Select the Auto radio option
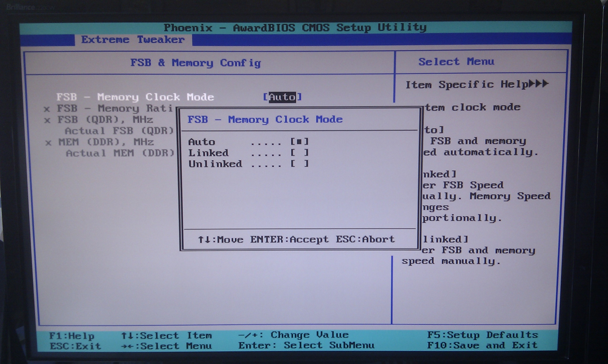Screen dimensions: 608x364 [299, 142]
